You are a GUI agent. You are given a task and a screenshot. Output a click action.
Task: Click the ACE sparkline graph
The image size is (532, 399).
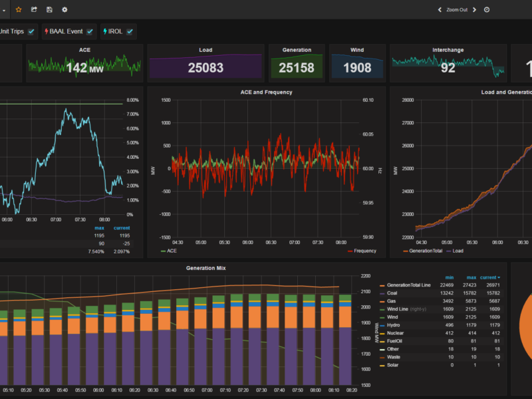pyautogui.click(x=84, y=65)
